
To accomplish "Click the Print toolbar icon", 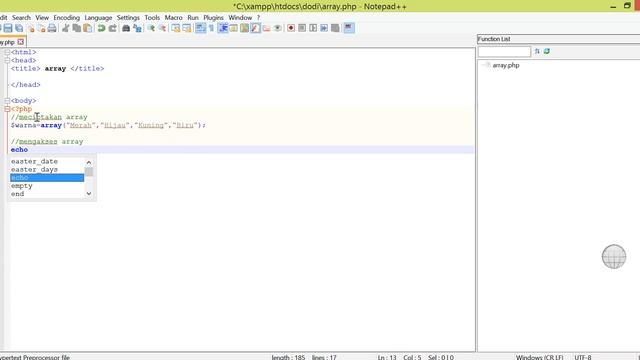I will [x=52, y=28].
